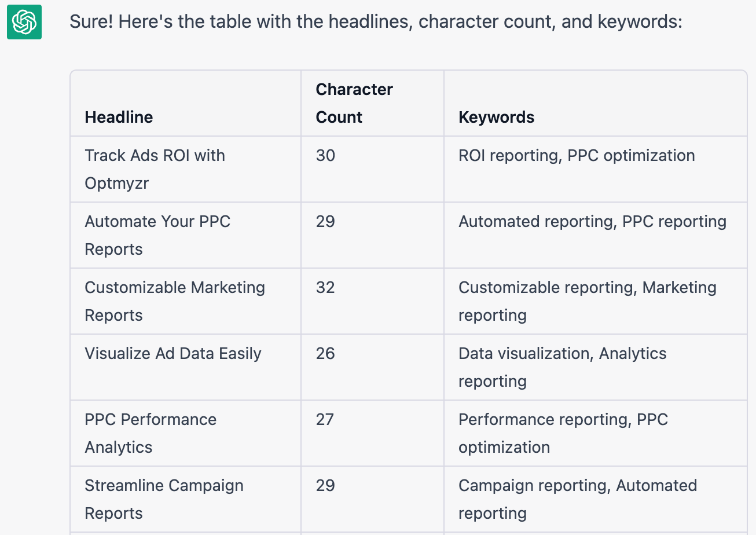Click the character count value 27

[325, 419]
